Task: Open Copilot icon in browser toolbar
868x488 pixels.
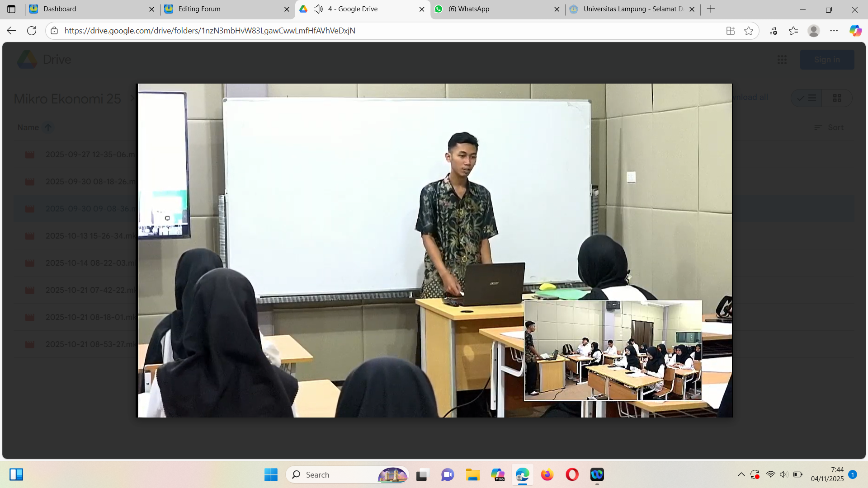Action: click(855, 31)
